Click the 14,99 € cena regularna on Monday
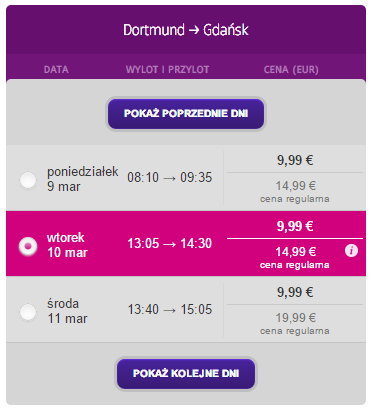 pos(295,191)
